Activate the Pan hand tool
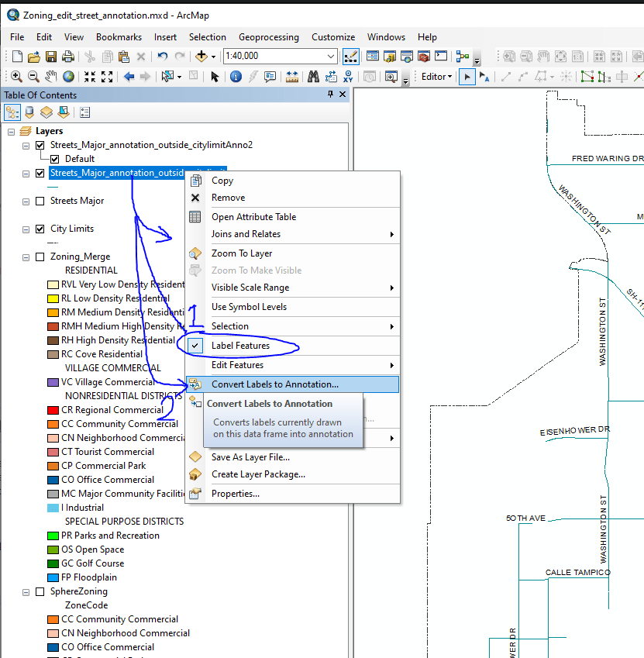The height and width of the screenshot is (658, 644). (x=51, y=77)
